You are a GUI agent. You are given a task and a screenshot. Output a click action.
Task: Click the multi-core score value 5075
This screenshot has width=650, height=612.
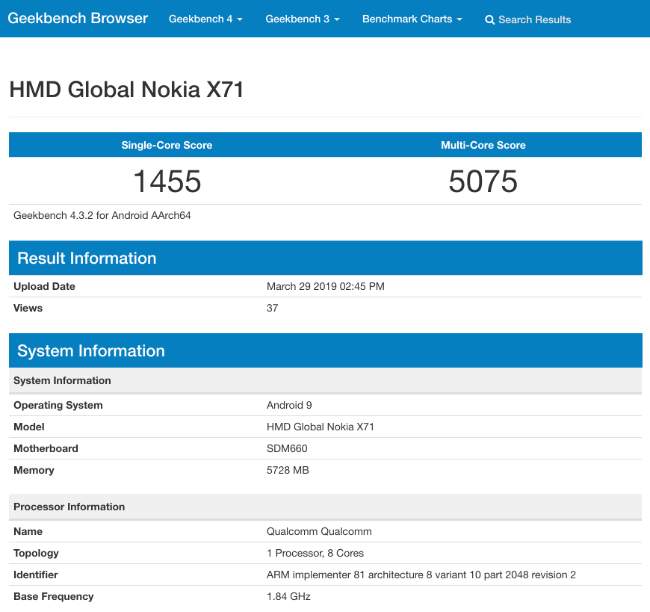pos(483,181)
